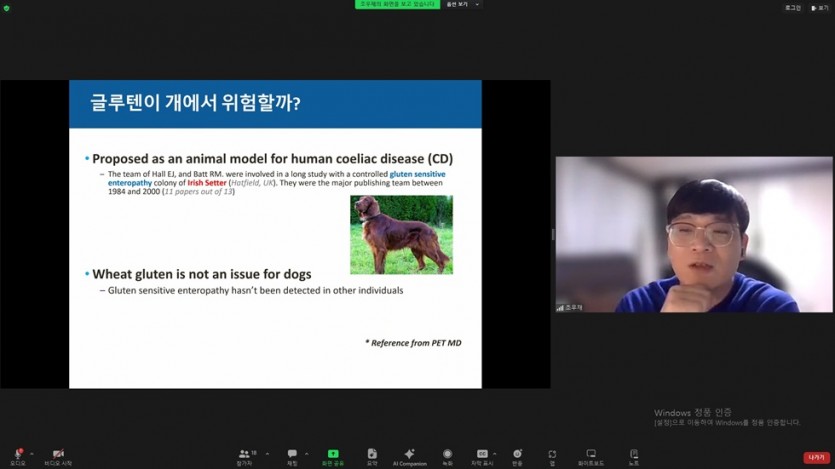
Task: Click the login label next to the view button
Action: click(793, 8)
